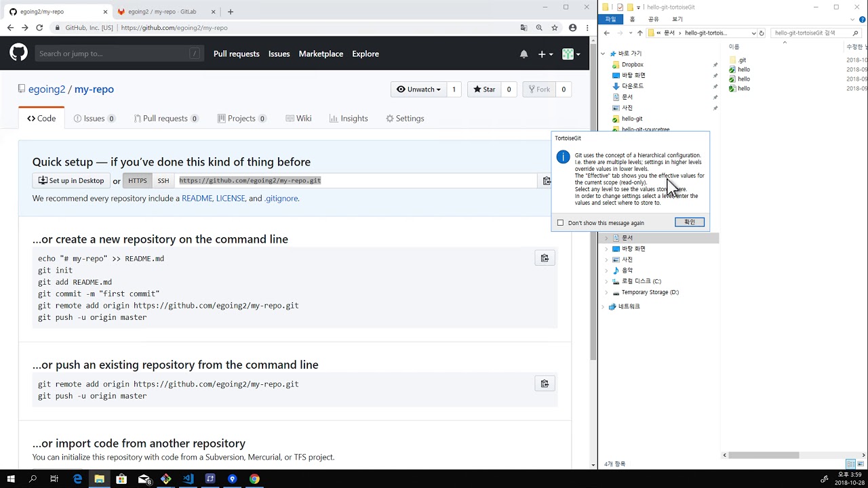Image resolution: width=868 pixels, height=488 pixels.
Task: Star the my-repo repository
Action: [484, 89]
